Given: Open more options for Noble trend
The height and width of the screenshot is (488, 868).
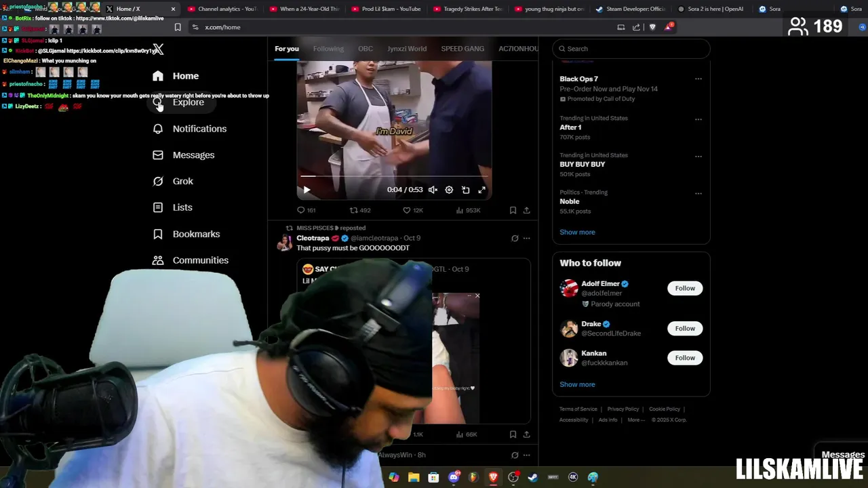Looking at the screenshot, I should pyautogui.click(x=698, y=193).
